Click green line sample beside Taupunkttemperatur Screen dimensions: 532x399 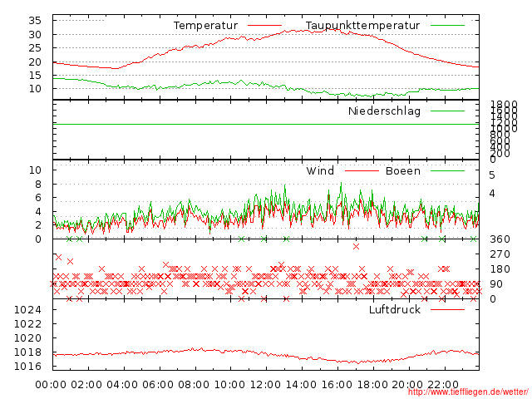[447, 26]
